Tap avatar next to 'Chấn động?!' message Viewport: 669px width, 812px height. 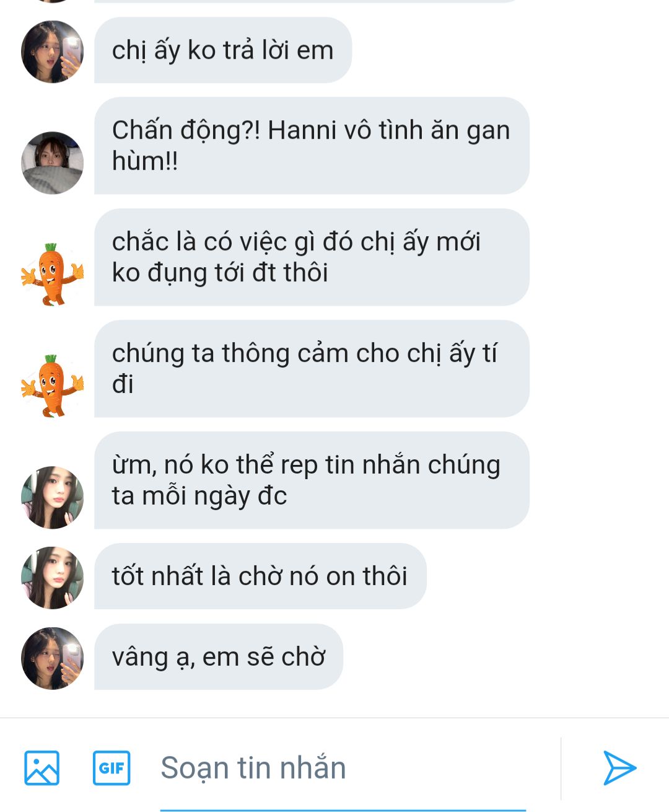click(52, 162)
